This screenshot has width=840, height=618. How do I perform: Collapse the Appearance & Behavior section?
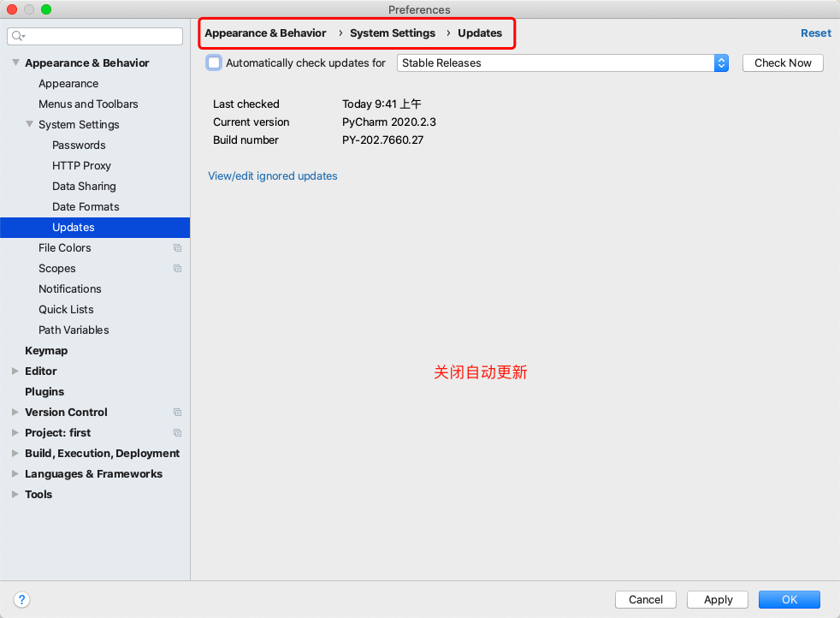pos(15,62)
